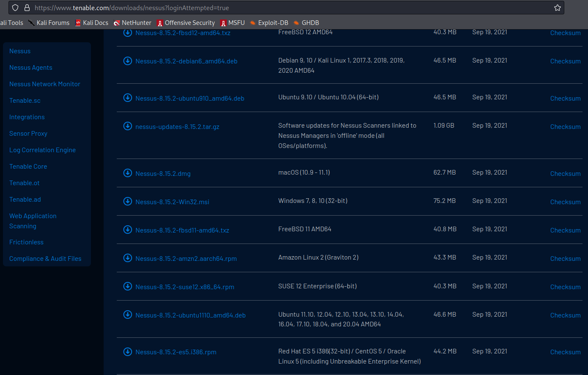Click the 75.2 MB file size text
588x375 pixels.
[445, 201]
